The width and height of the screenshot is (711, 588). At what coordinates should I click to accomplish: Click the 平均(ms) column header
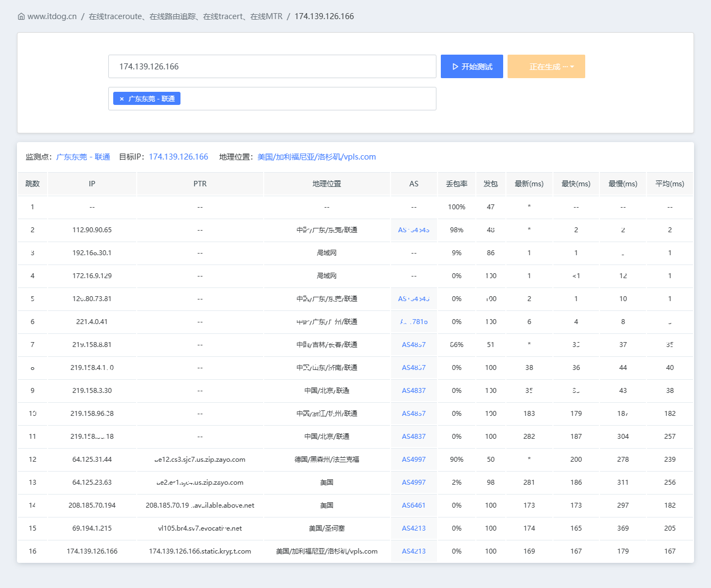(669, 184)
